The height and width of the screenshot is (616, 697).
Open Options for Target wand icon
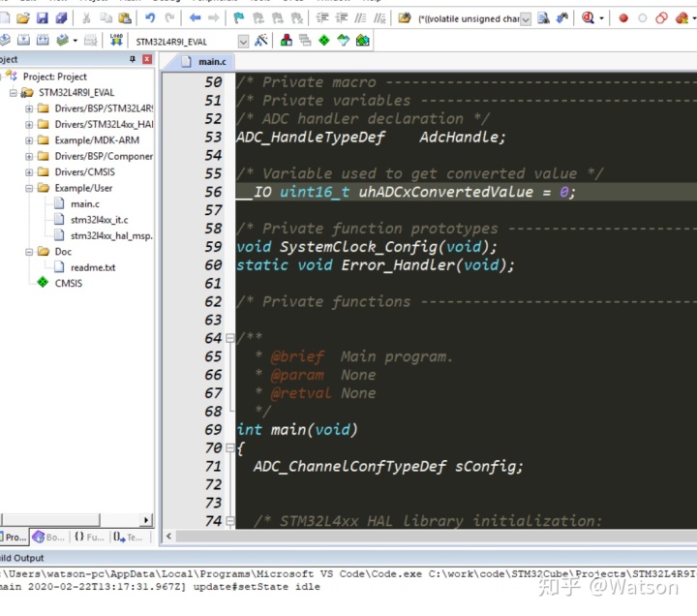[261, 41]
